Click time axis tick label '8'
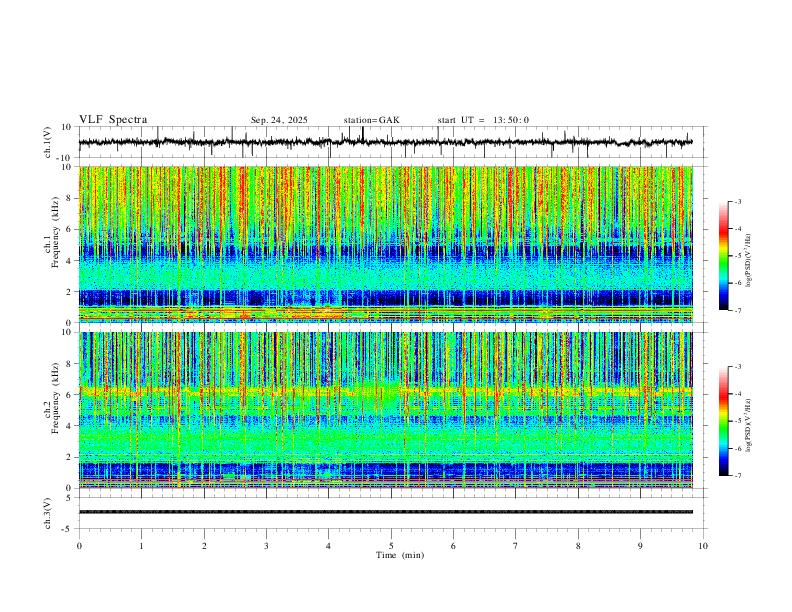 pos(578,546)
